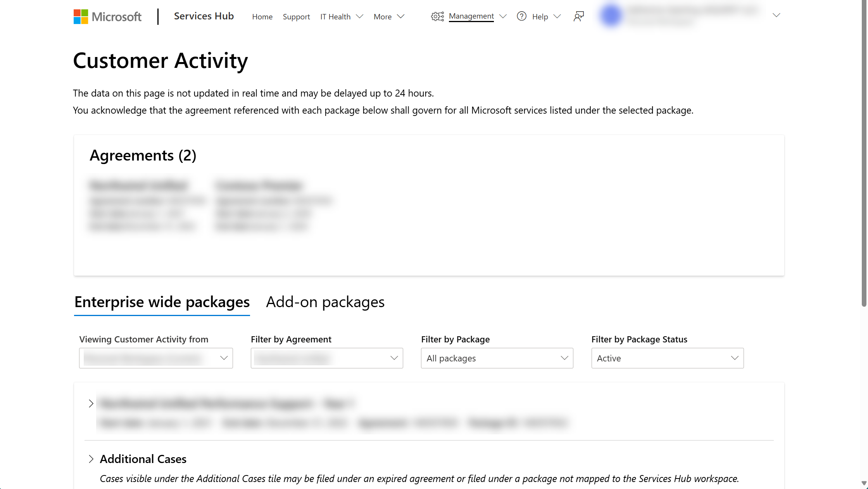The image size is (868, 489).
Task: Click the notifications bell icon
Action: (x=578, y=16)
